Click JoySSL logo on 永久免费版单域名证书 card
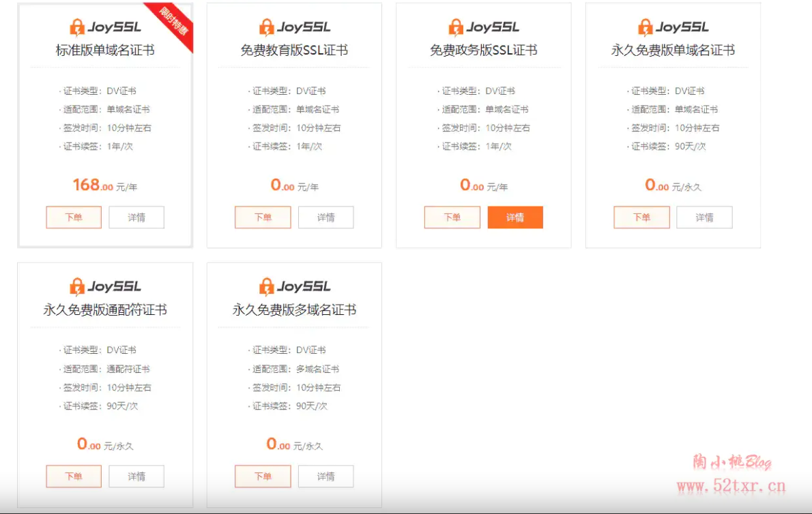Viewport: 812px width, 514px height. (x=673, y=27)
